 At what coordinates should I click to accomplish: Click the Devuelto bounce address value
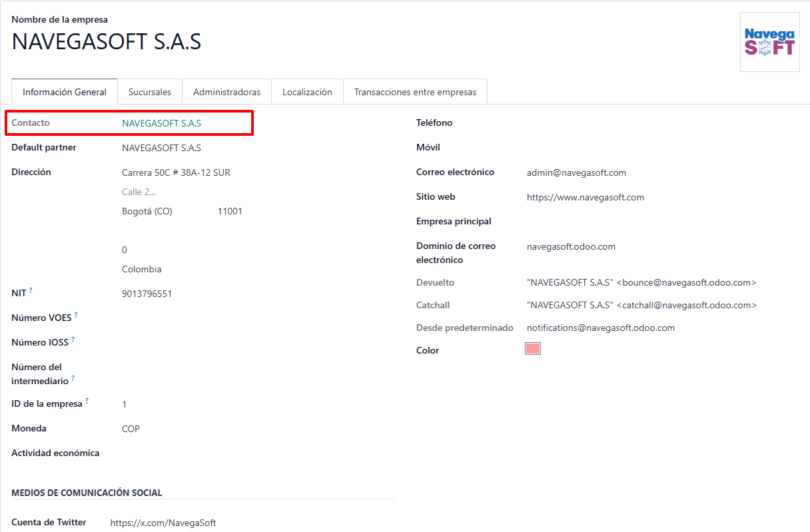tap(641, 282)
